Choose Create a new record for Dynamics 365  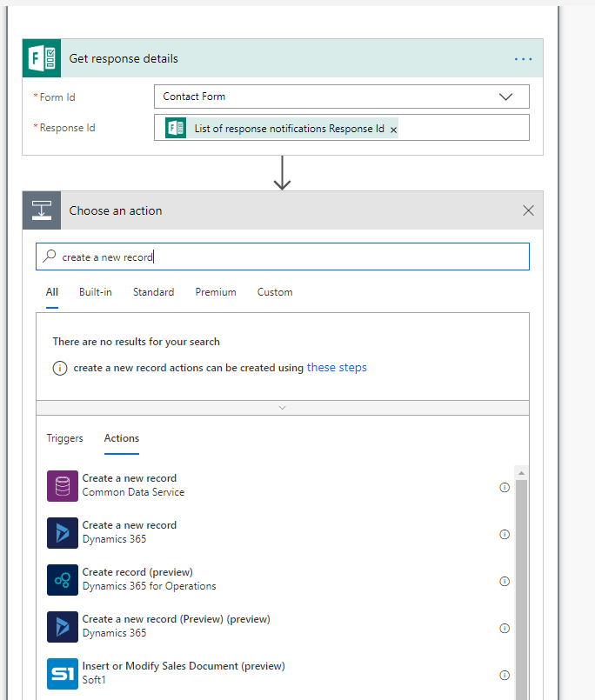pyautogui.click(x=279, y=532)
